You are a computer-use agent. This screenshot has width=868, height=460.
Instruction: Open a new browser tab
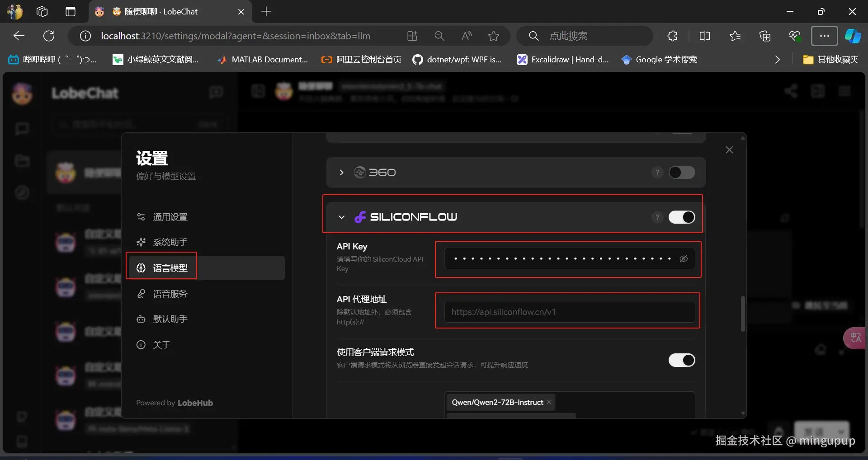[x=266, y=11]
